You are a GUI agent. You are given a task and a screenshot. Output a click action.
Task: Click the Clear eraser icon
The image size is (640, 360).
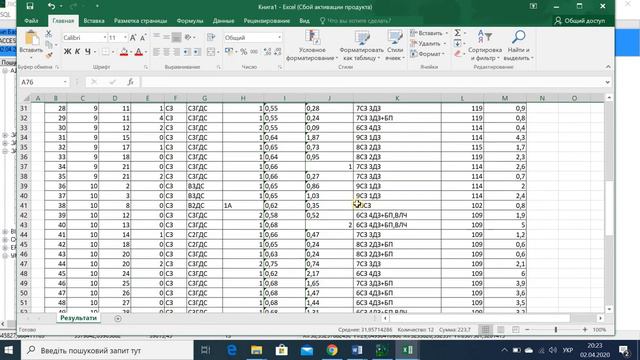click(458, 54)
